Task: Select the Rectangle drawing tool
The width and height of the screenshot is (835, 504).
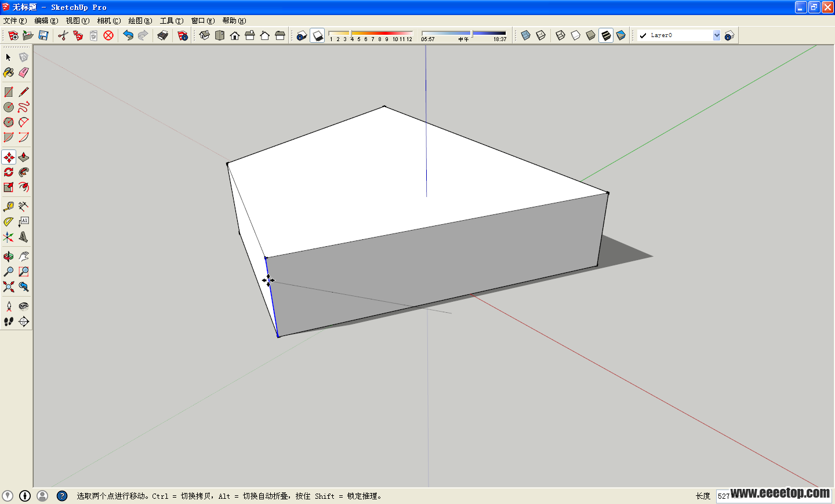Action: [9, 92]
